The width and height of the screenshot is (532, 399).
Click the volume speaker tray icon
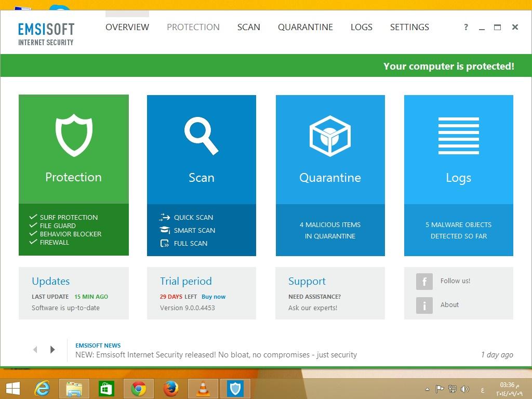pos(465,389)
